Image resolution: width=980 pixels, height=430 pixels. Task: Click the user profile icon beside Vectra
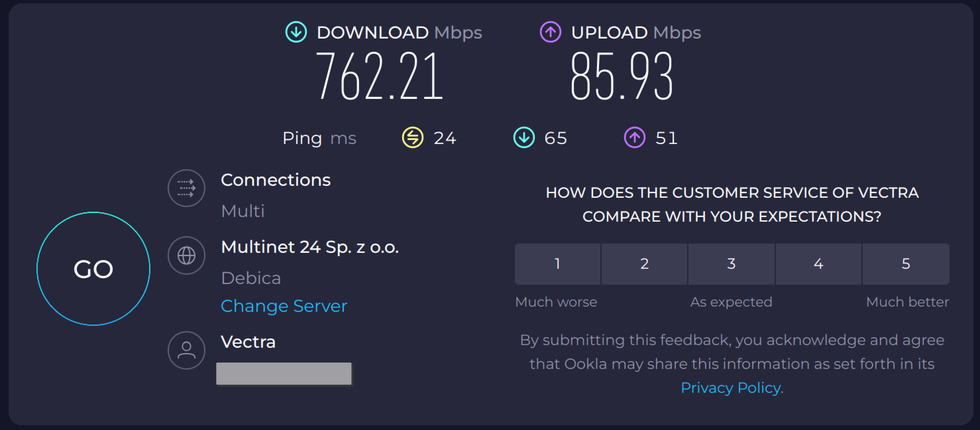[x=187, y=350]
